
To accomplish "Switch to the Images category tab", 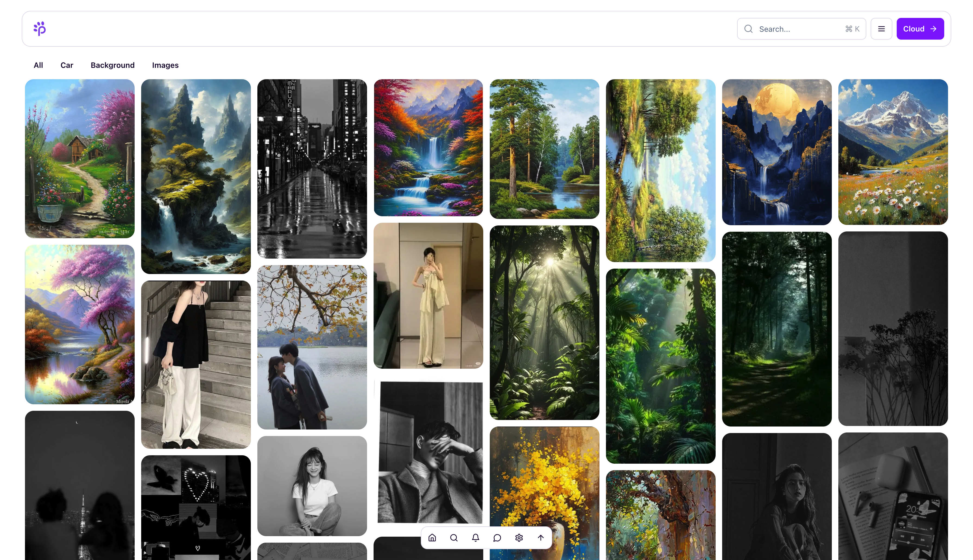I will click(165, 65).
